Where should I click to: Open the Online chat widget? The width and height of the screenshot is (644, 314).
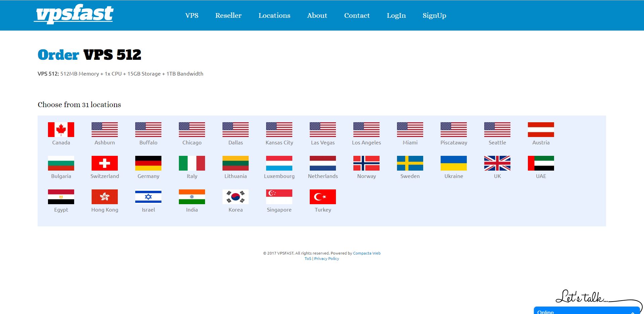click(587, 311)
